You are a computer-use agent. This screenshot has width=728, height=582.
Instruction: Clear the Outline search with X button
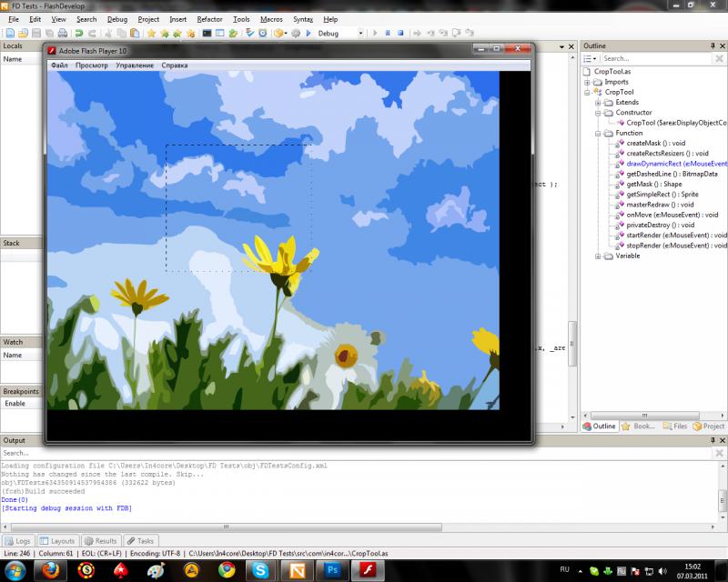(719, 58)
